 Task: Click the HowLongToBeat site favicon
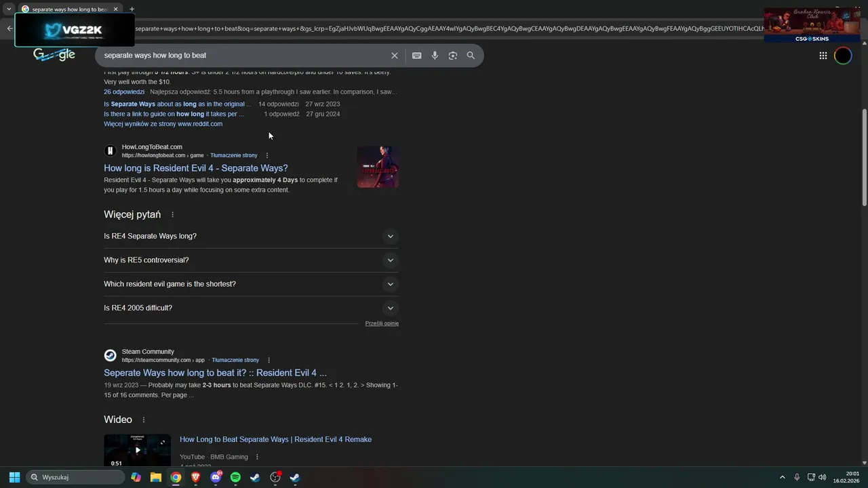[x=110, y=151]
